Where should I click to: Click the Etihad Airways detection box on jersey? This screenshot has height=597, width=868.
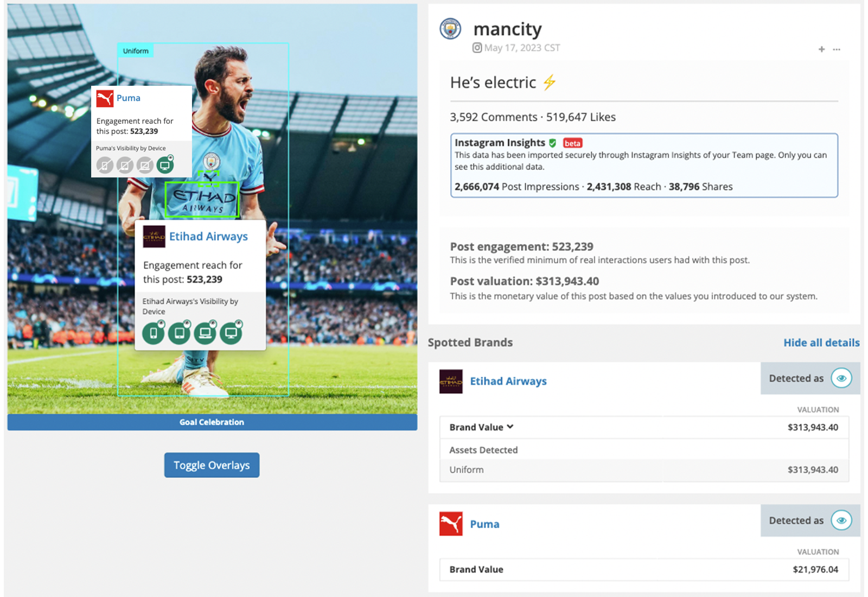coord(202,200)
